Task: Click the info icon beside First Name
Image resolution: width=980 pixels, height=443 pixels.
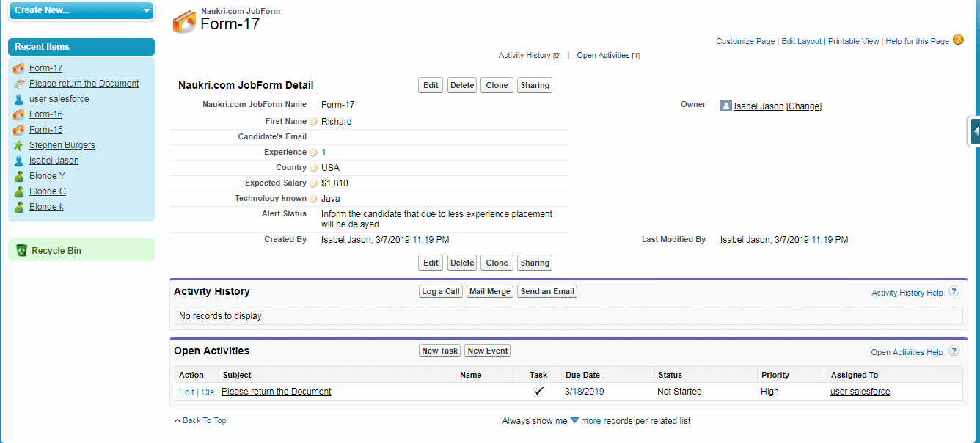Action: (313, 122)
